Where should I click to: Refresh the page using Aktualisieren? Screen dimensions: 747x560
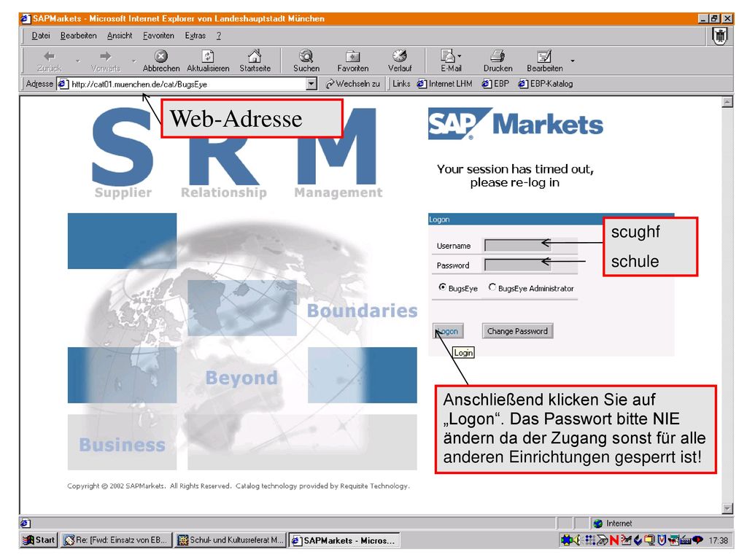[x=208, y=61]
